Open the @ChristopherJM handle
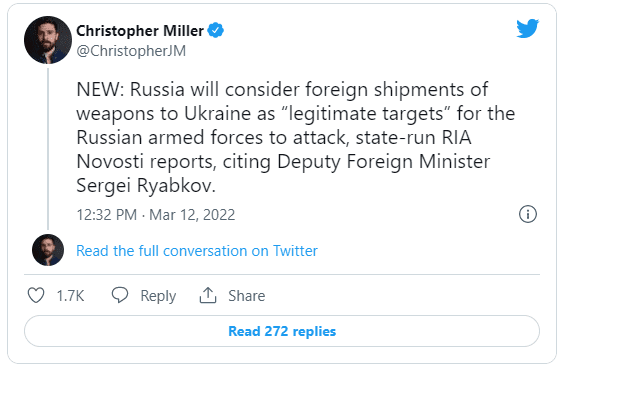The width and height of the screenshot is (624, 397). point(131,51)
